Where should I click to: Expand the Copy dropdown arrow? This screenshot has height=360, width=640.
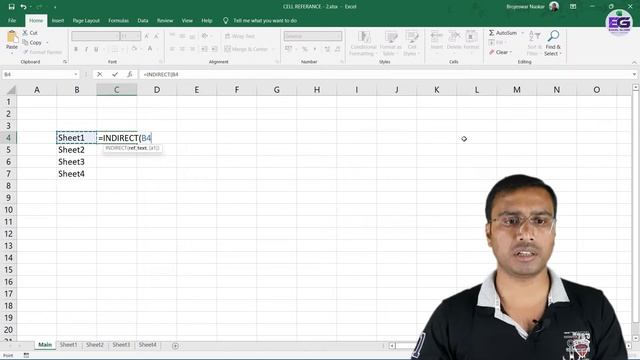[47, 42]
